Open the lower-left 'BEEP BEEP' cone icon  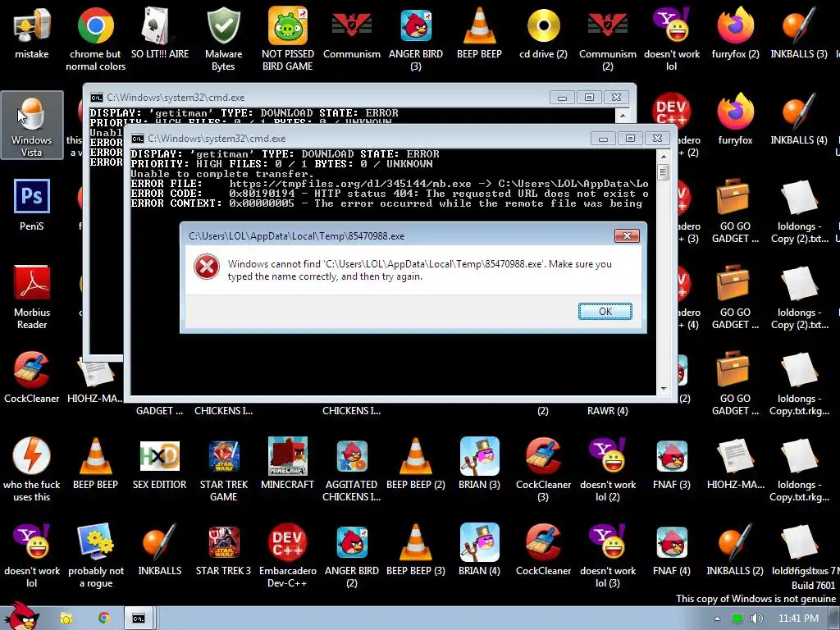(x=95, y=464)
